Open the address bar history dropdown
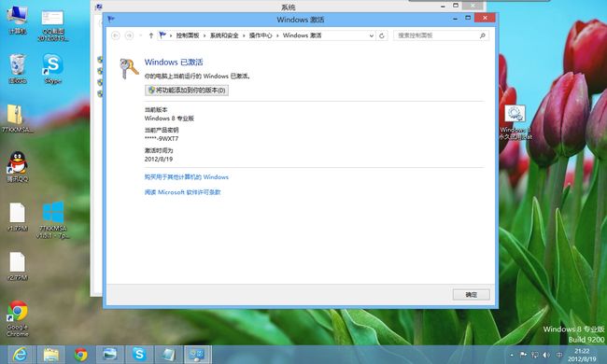 pyautogui.click(x=372, y=35)
